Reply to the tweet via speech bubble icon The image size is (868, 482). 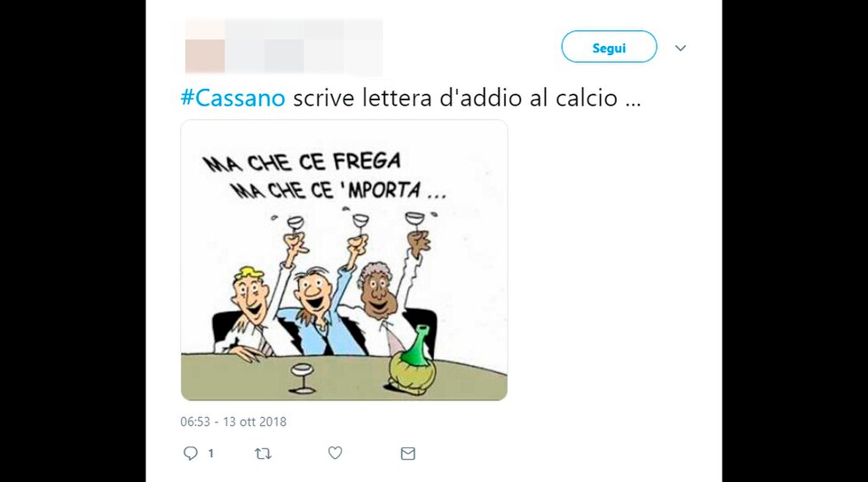191,454
